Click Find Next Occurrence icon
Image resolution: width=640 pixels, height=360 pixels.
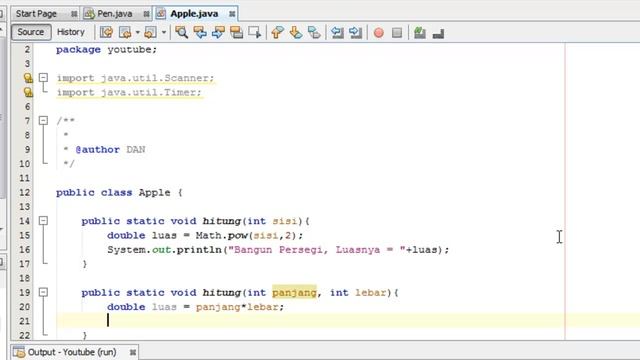tap(218, 32)
